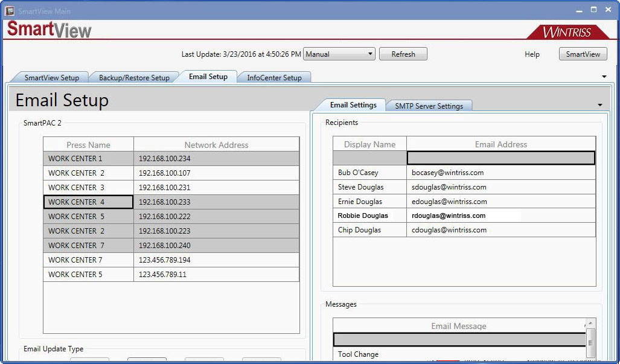Click the Email Message column header
The width and height of the screenshot is (620, 364).
pyautogui.click(x=459, y=326)
